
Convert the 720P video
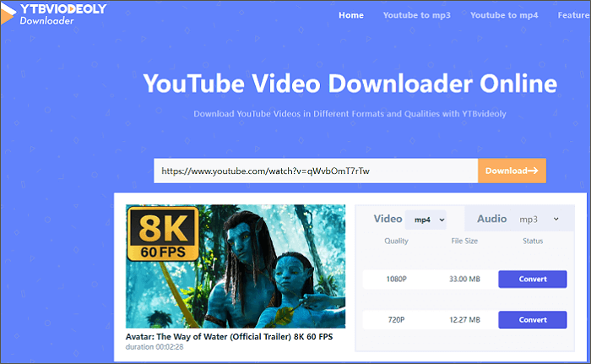click(x=532, y=320)
